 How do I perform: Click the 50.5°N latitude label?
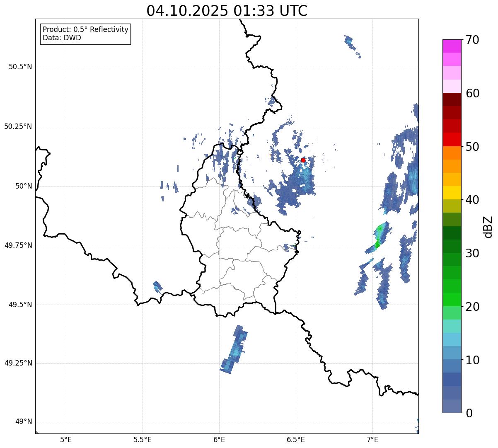point(20,67)
